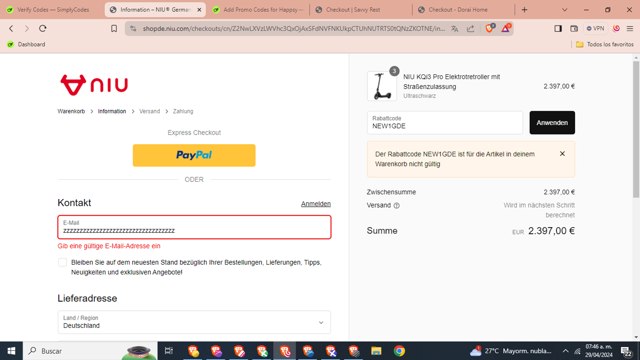The height and width of the screenshot is (360, 640).
Task: Click the Versand breadcrumb step
Action: [x=149, y=111]
